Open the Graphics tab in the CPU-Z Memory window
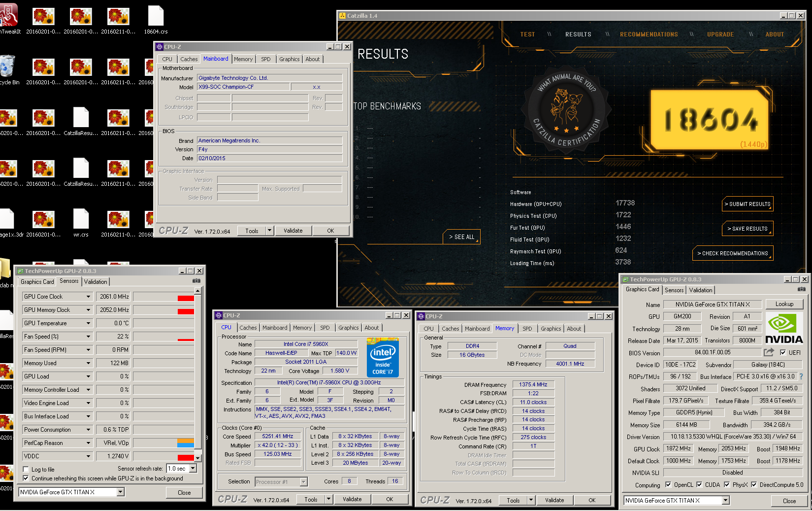Image resolution: width=812 pixels, height=511 pixels. click(x=551, y=329)
